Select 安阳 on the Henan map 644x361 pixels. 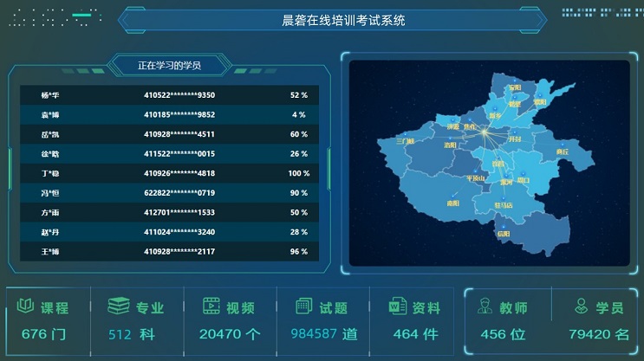coord(515,87)
